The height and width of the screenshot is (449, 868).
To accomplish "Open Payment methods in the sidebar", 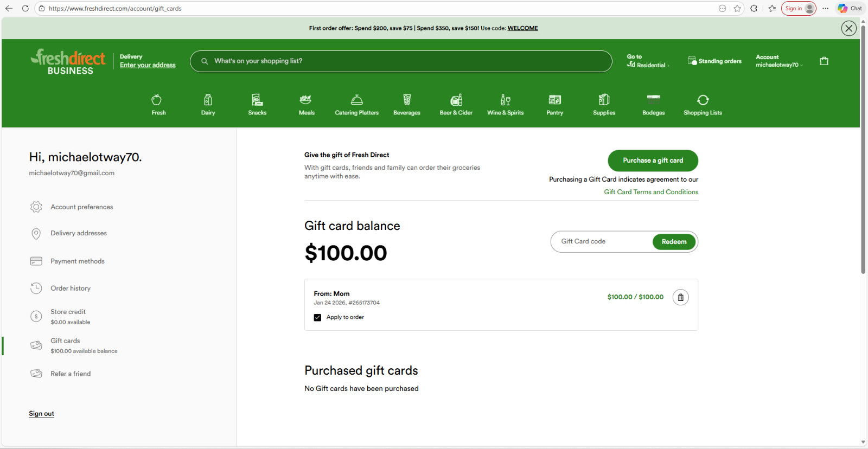I will tap(78, 261).
